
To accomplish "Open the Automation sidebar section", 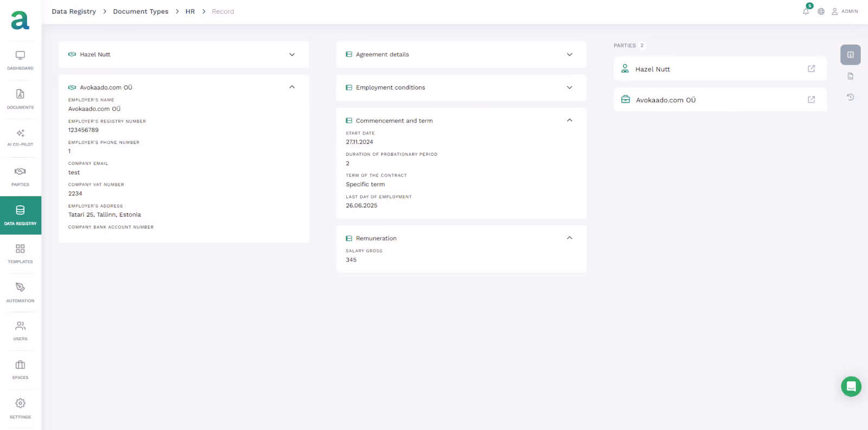I will pyautogui.click(x=20, y=293).
